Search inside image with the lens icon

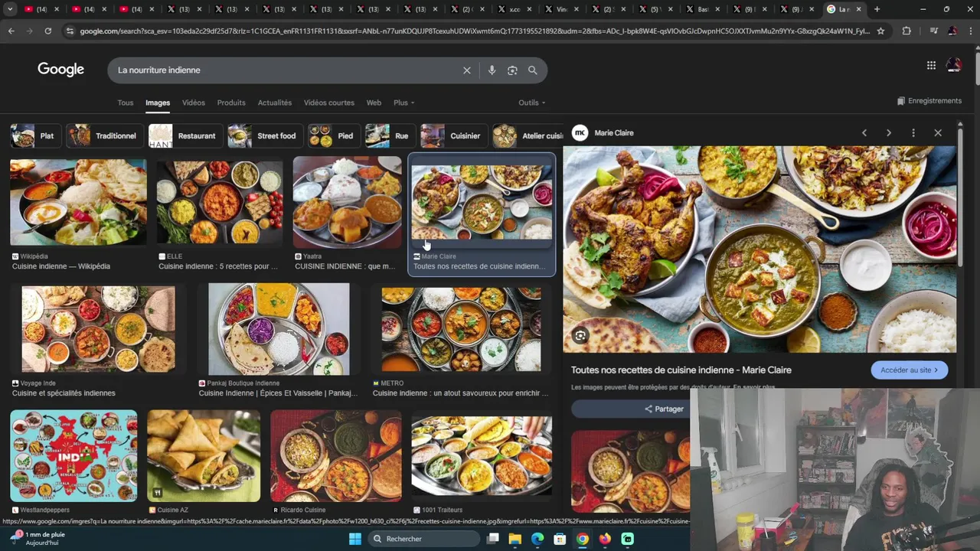pyautogui.click(x=580, y=336)
